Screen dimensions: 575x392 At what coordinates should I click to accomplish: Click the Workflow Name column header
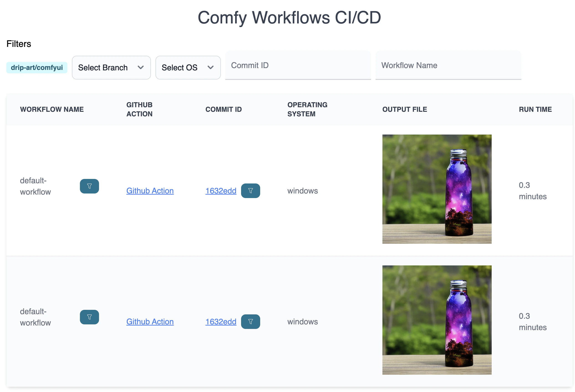click(x=52, y=109)
